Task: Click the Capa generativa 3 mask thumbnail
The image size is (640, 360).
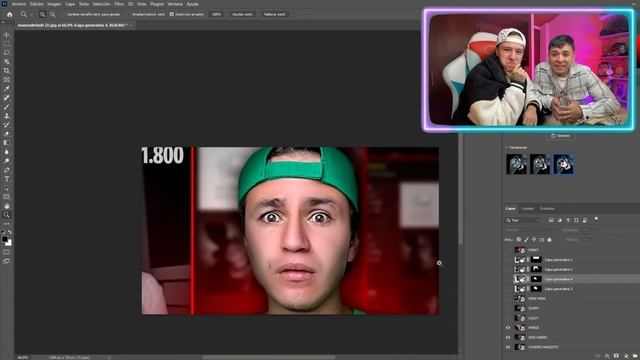Action: pos(536,289)
